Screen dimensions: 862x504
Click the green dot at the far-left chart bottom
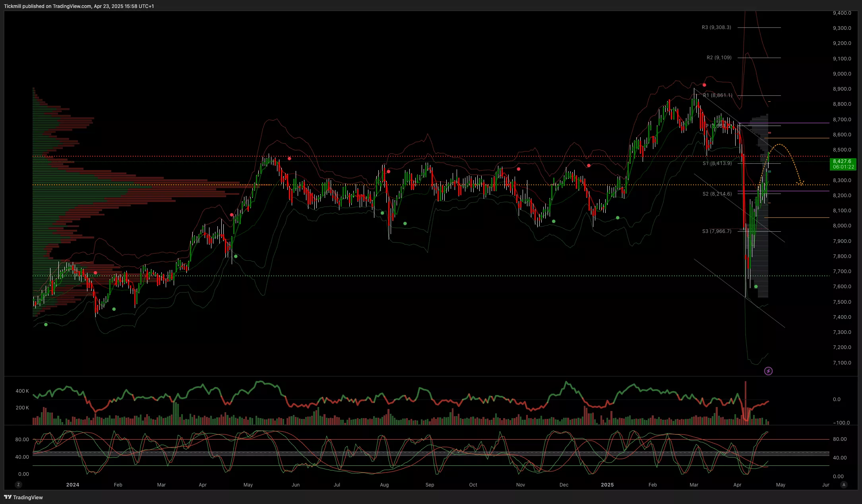(46, 324)
